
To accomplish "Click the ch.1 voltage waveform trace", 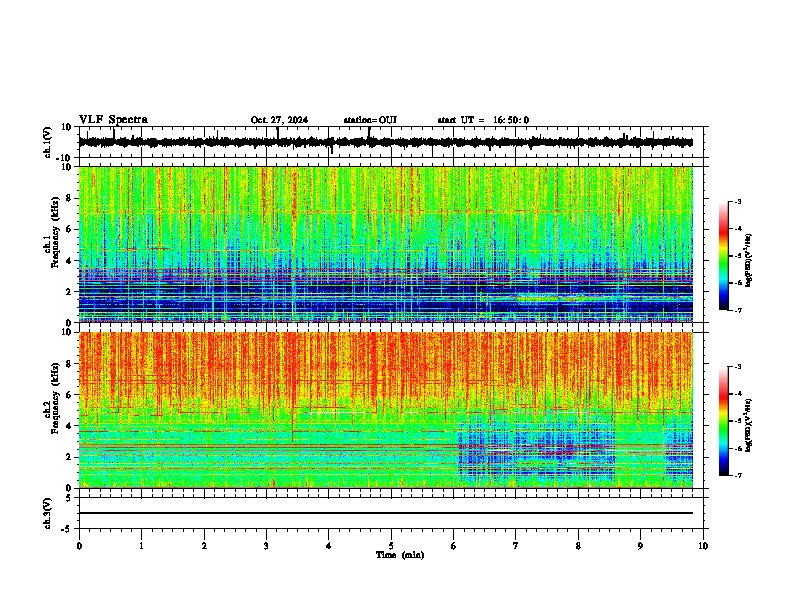I will coord(385,142).
